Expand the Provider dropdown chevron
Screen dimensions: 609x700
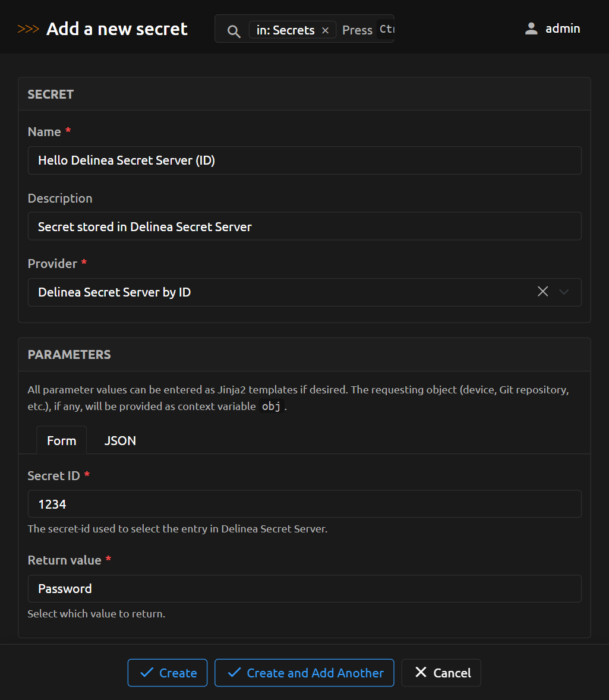(x=564, y=292)
